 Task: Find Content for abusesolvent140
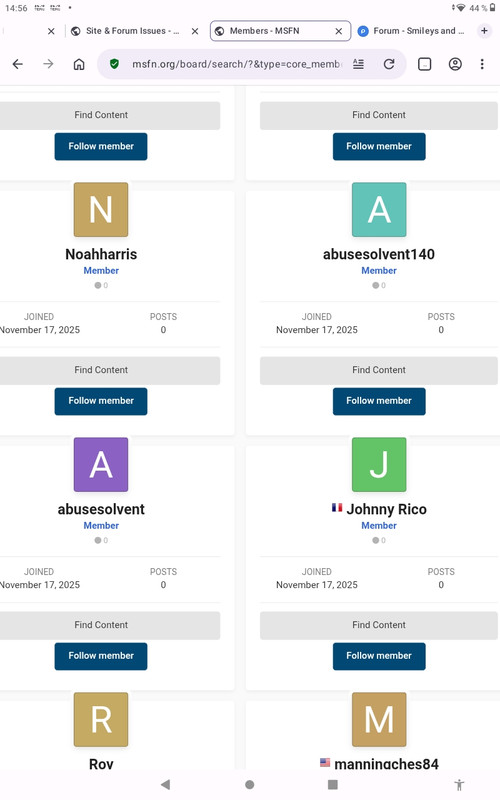coord(379,370)
